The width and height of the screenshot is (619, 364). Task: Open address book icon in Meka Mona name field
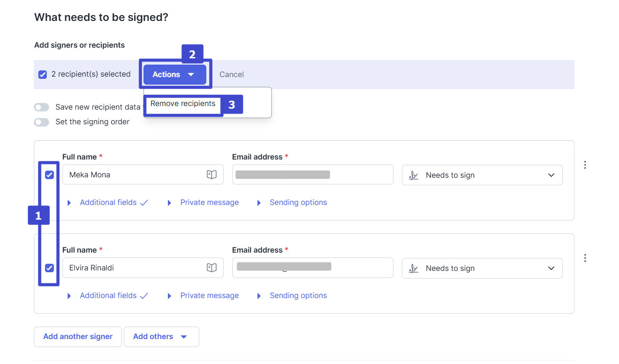point(212,175)
